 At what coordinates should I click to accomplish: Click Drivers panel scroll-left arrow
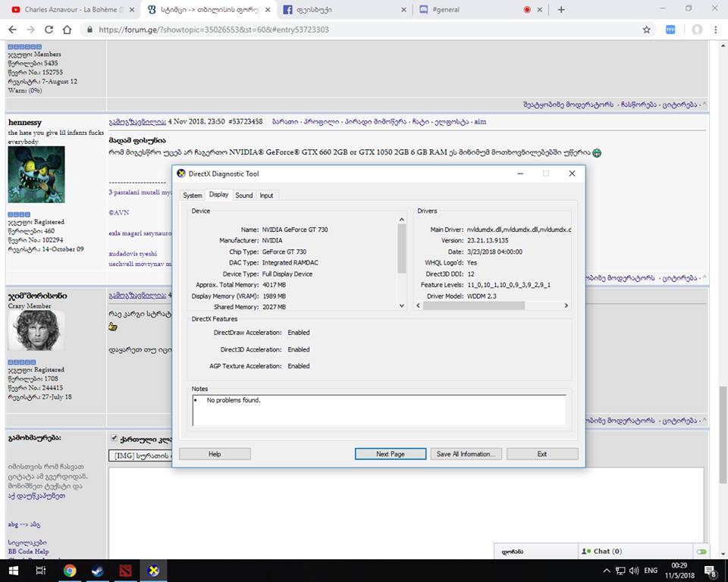[419, 305]
